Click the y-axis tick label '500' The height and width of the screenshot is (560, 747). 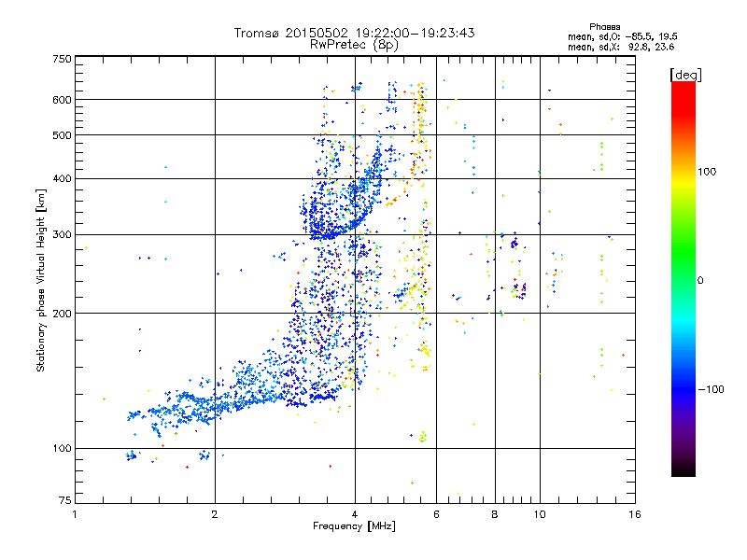pos(62,135)
